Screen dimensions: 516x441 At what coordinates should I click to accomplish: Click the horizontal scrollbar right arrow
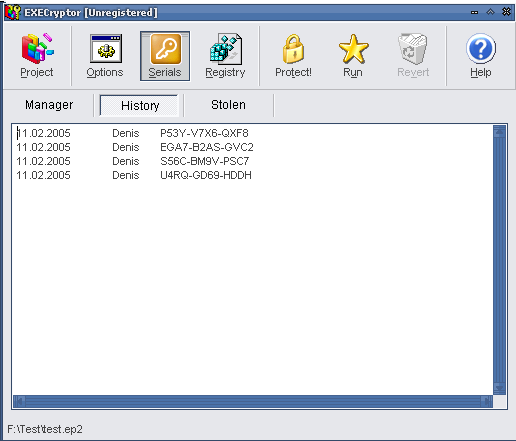[x=487, y=401]
